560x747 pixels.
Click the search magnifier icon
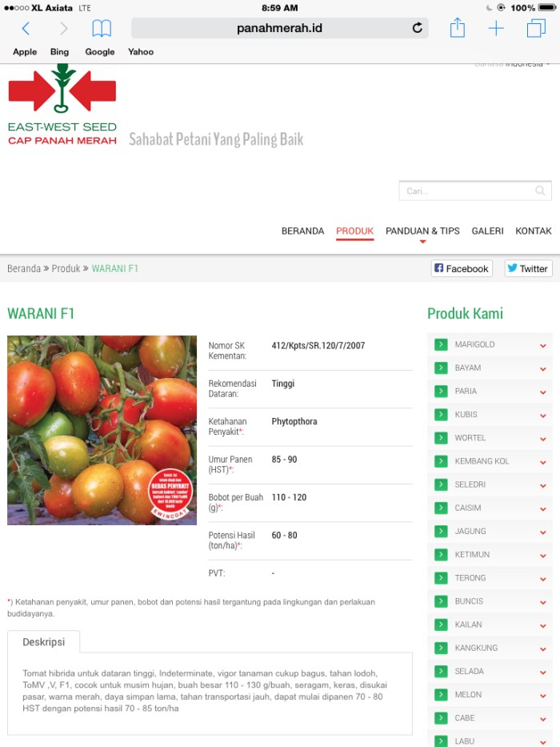click(540, 191)
